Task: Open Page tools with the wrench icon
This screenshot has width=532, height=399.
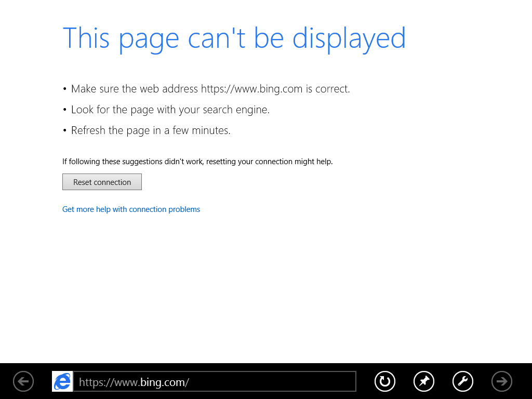Action: point(463,381)
